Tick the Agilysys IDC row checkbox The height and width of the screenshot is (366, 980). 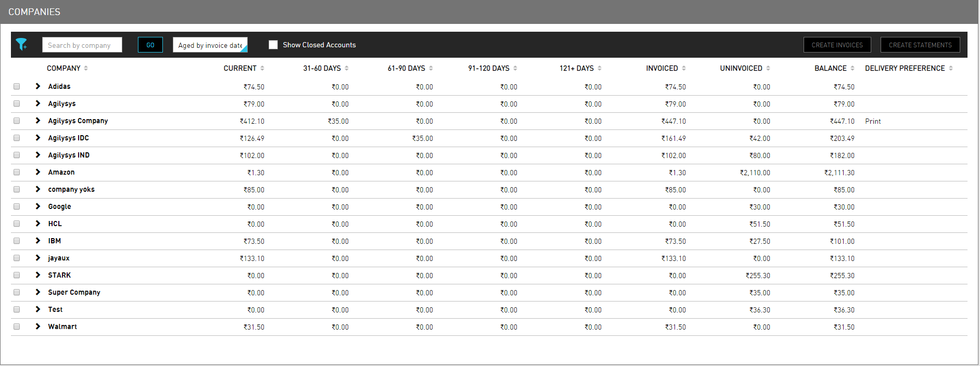[x=17, y=138]
